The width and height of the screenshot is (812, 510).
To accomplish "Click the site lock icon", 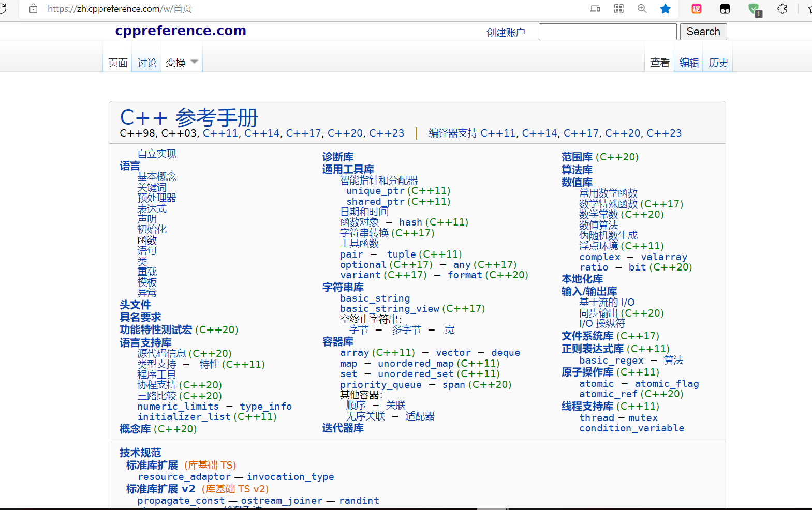I will click(34, 9).
